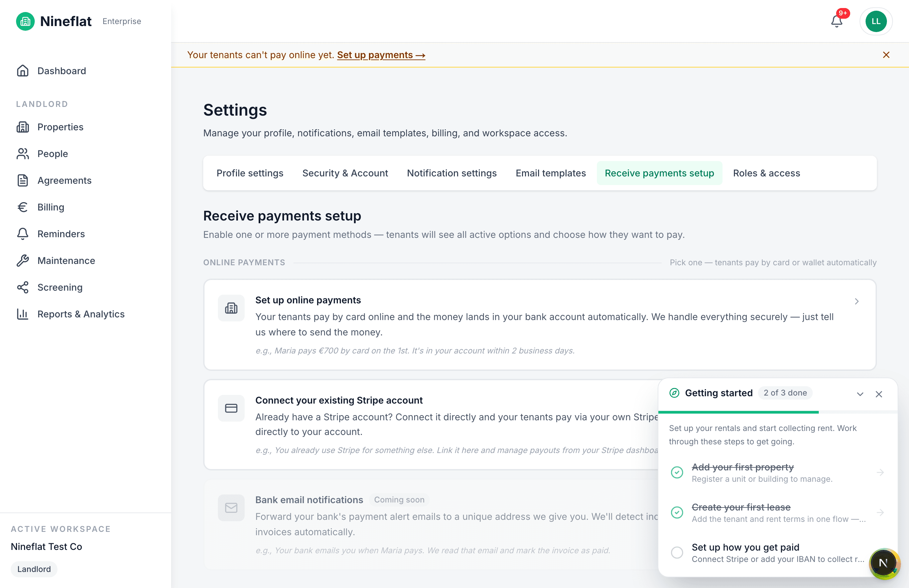
Task: Switch to Profile settings tab
Action: [x=250, y=173]
